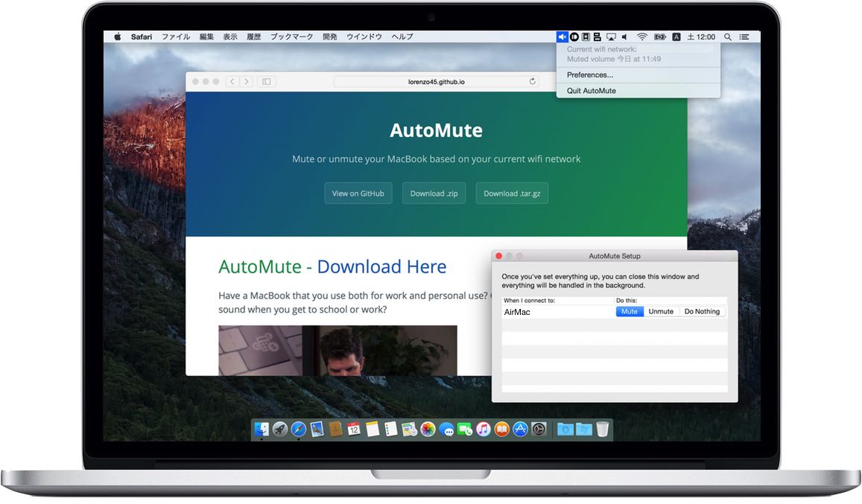
Task: Select the AirMac row in AutoMute Setup
Action: pos(615,312)
